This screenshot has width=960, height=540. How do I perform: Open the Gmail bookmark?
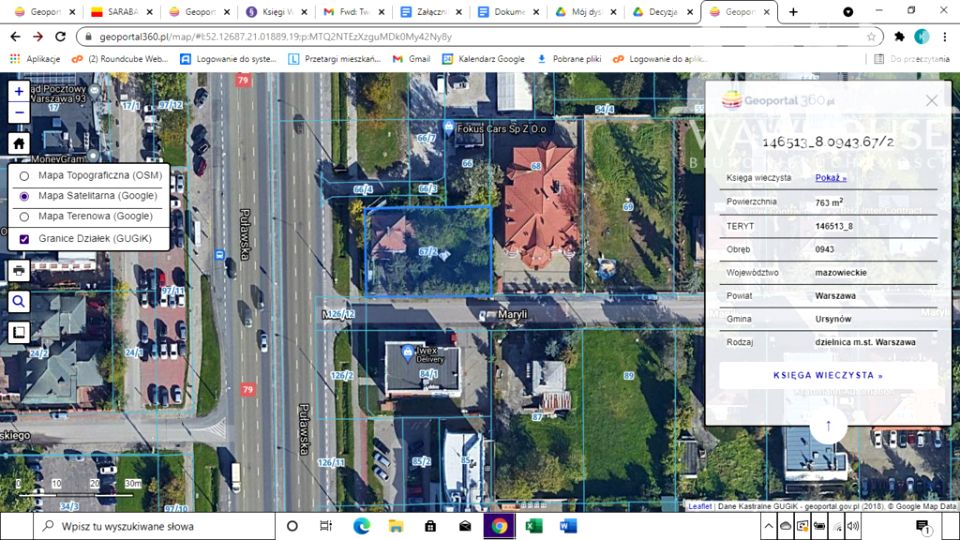410,59
